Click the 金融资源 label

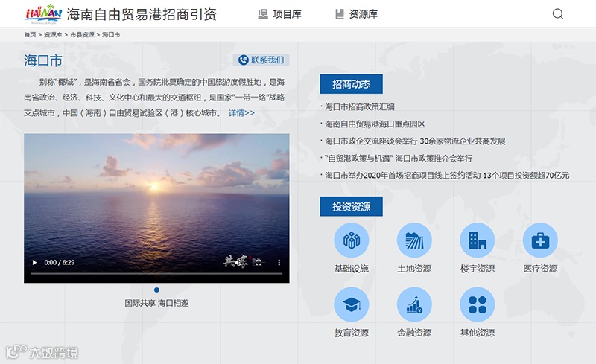[x=414, y=333]
